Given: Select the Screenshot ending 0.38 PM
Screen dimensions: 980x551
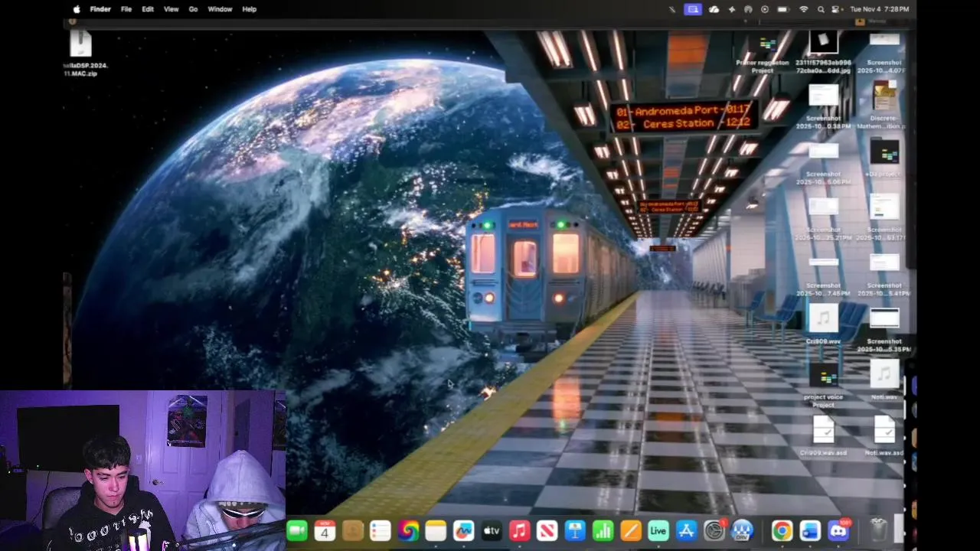Looking at the screenshot, I should coord(823,96).
